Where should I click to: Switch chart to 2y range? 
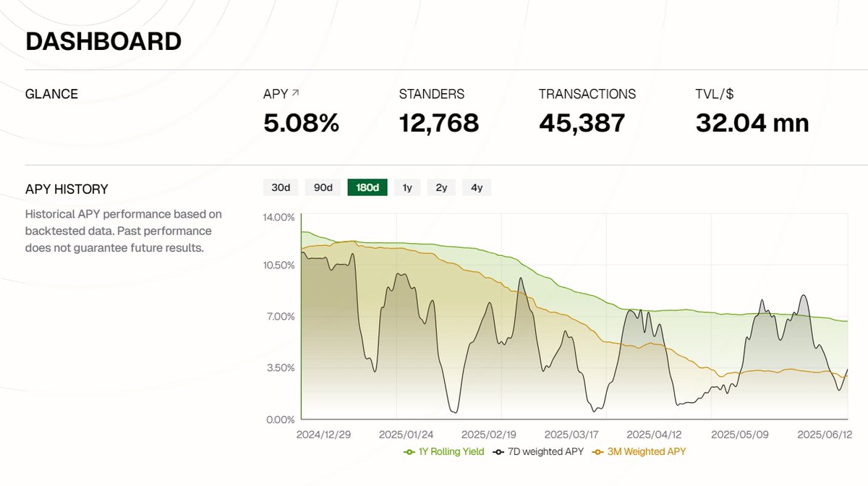441,187
